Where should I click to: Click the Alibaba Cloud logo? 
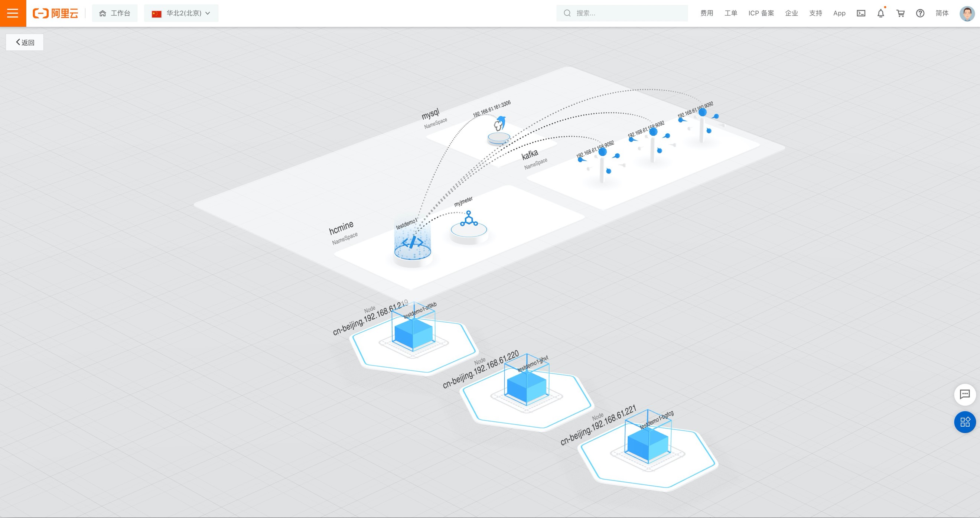pos(56,13)
